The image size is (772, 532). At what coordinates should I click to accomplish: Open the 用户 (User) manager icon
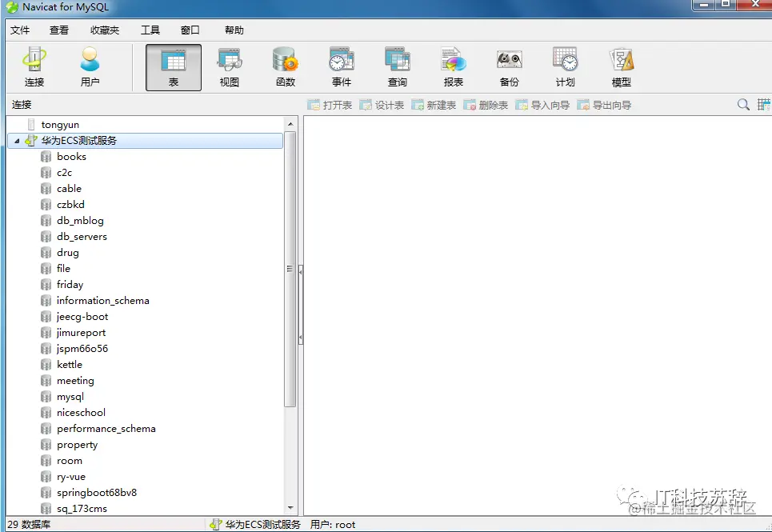coord(90,67)
